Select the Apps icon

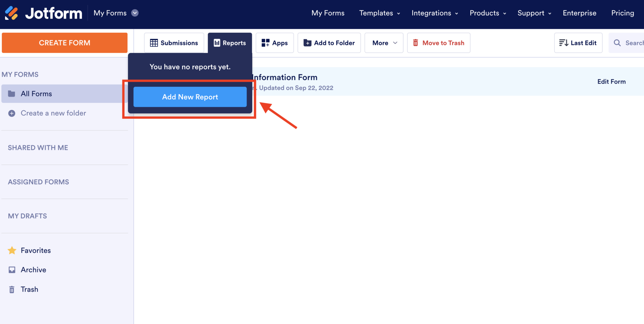265,43
